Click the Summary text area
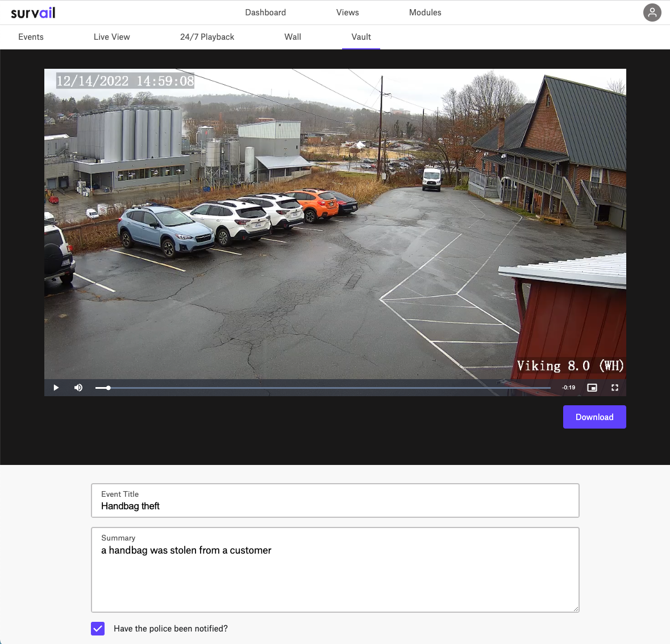Screen dimensions: 670x644 point(335,570)
